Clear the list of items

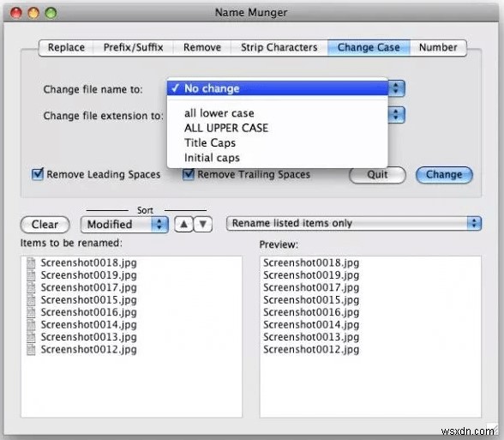[x=45, y=224]
